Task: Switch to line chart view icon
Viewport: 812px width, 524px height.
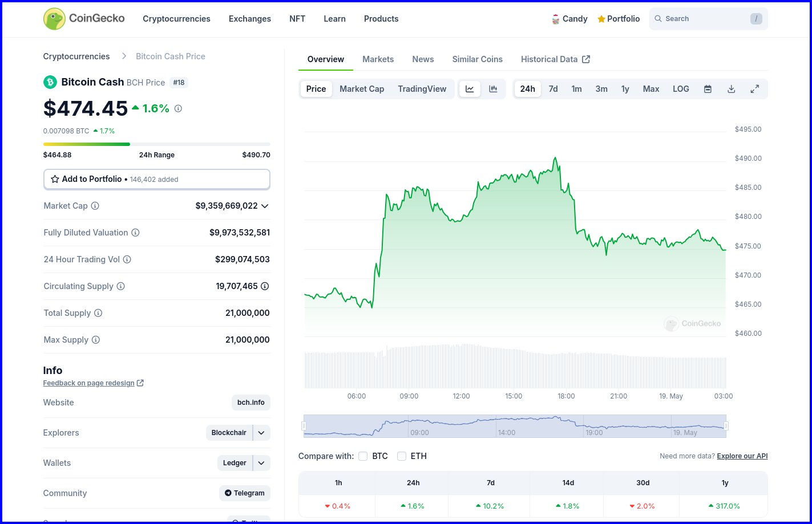Action: click(470, 89)
